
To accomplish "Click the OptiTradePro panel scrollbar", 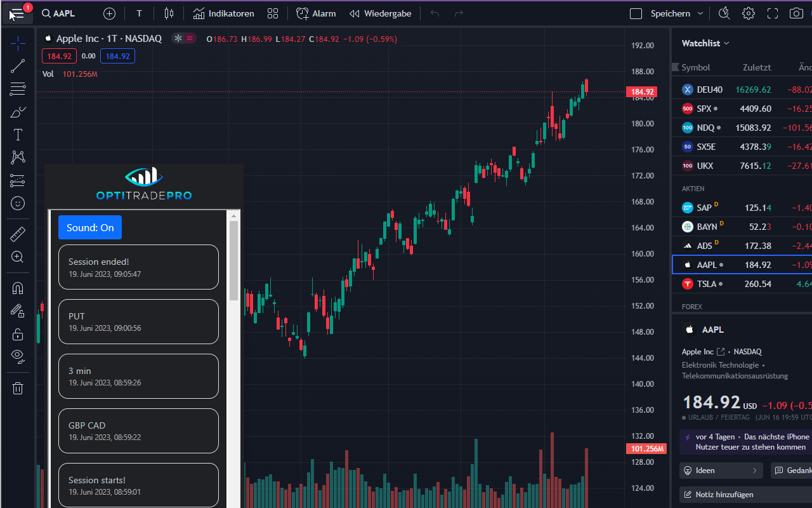I will [233, 260].
